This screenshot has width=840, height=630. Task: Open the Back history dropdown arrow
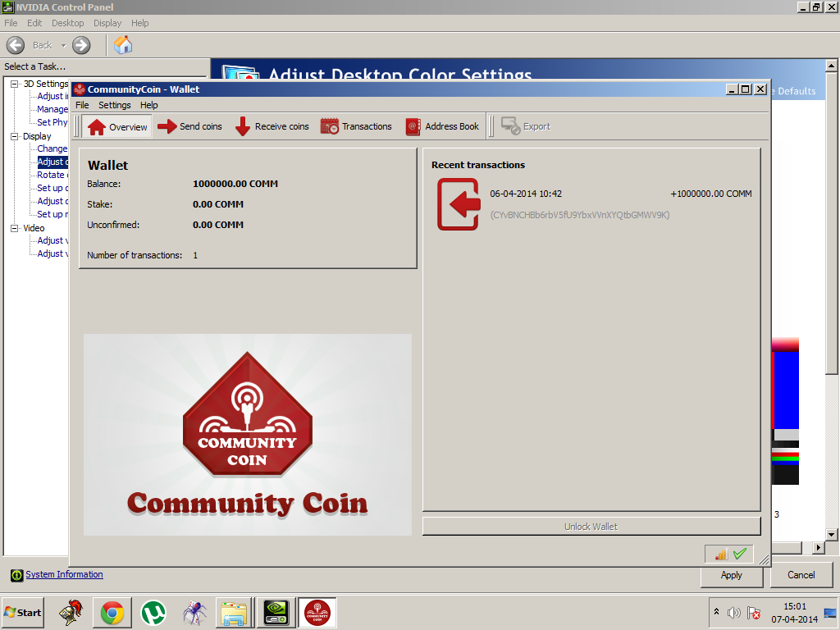click(x=63, y=46)
